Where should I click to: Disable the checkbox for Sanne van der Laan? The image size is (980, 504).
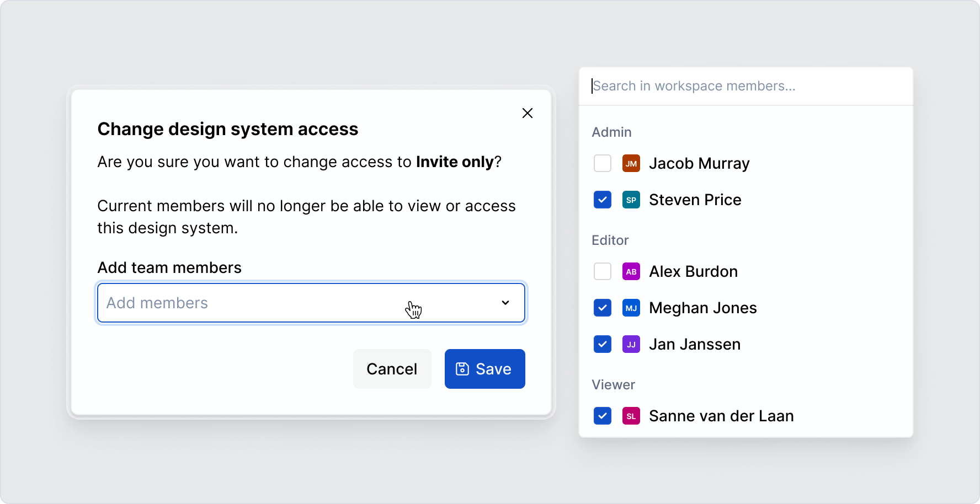click(x=603, y=416)
